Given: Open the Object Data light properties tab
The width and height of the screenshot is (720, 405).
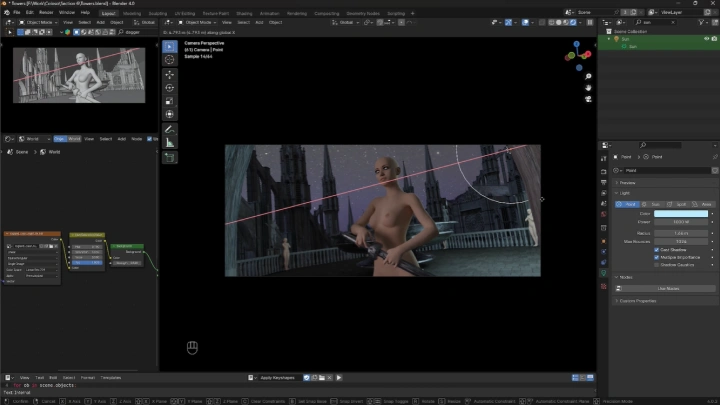Looking at the screenshot, I should pyautogui.click(x=603, y=273).
